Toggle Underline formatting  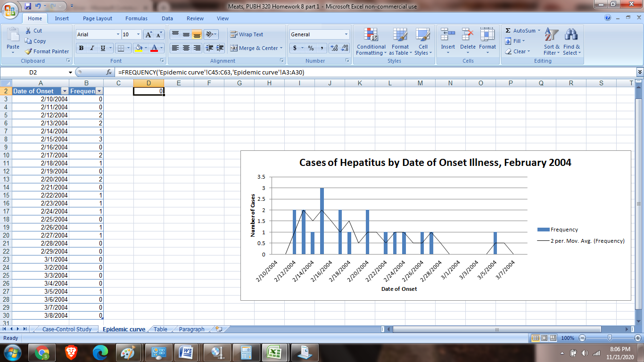pyautogui.click(x=102, y=48)
